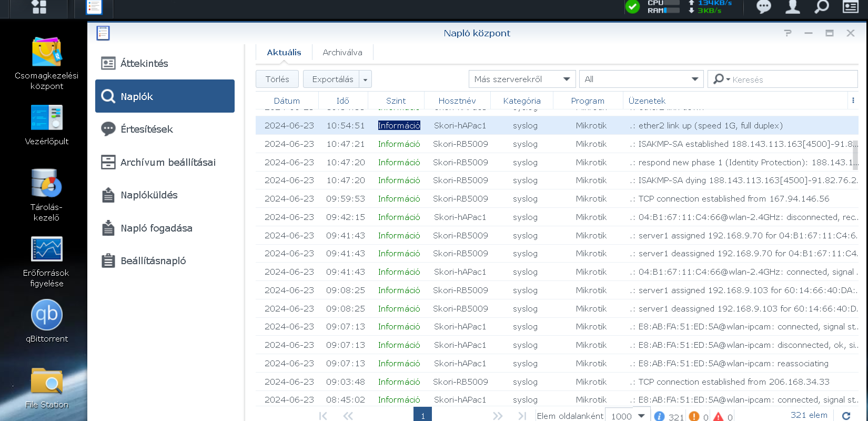Open notifications speech bubble icon

pyautogui.click(x=763, y=7)
